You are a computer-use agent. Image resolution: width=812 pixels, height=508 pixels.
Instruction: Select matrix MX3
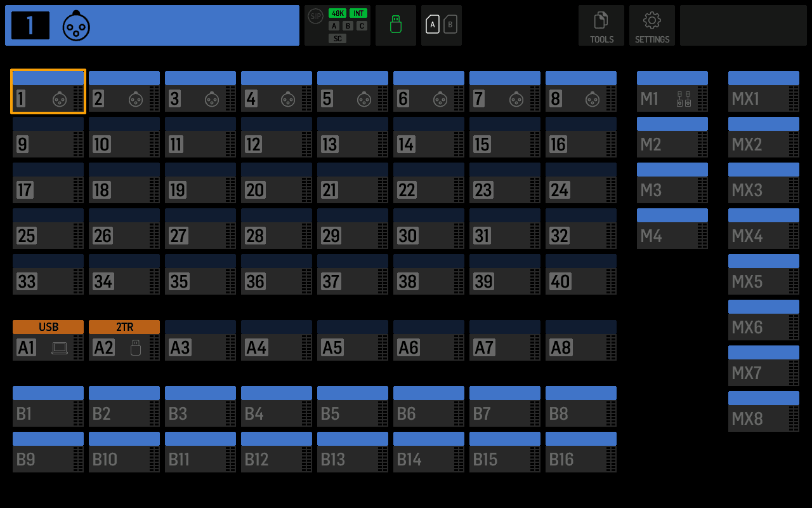tap(764, 183)
